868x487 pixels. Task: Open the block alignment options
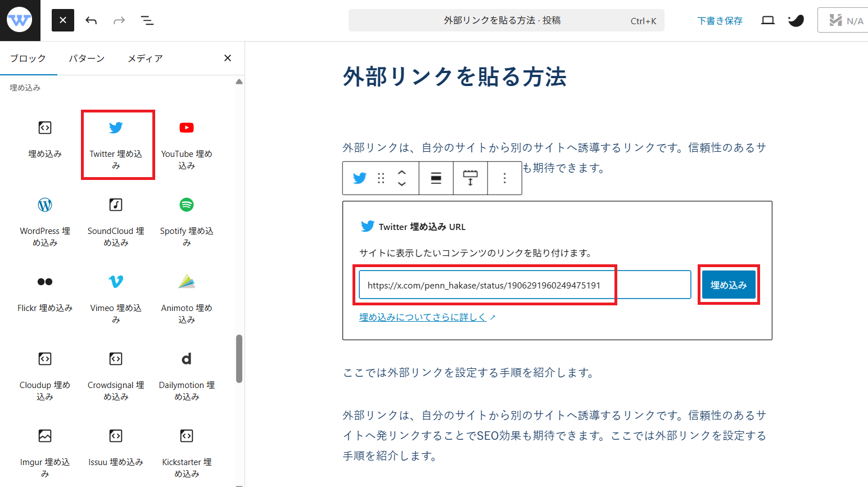(x=436, y=178)
